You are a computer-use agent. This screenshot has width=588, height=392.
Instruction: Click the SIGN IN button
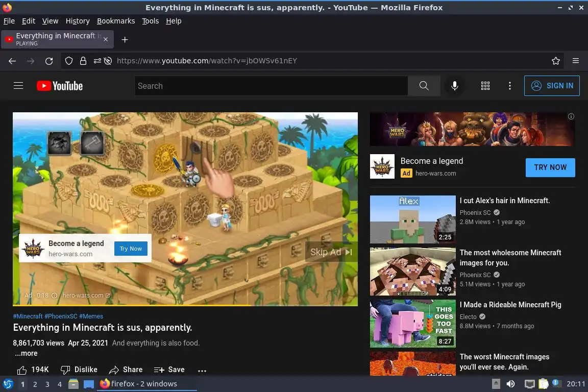(552, 86)
